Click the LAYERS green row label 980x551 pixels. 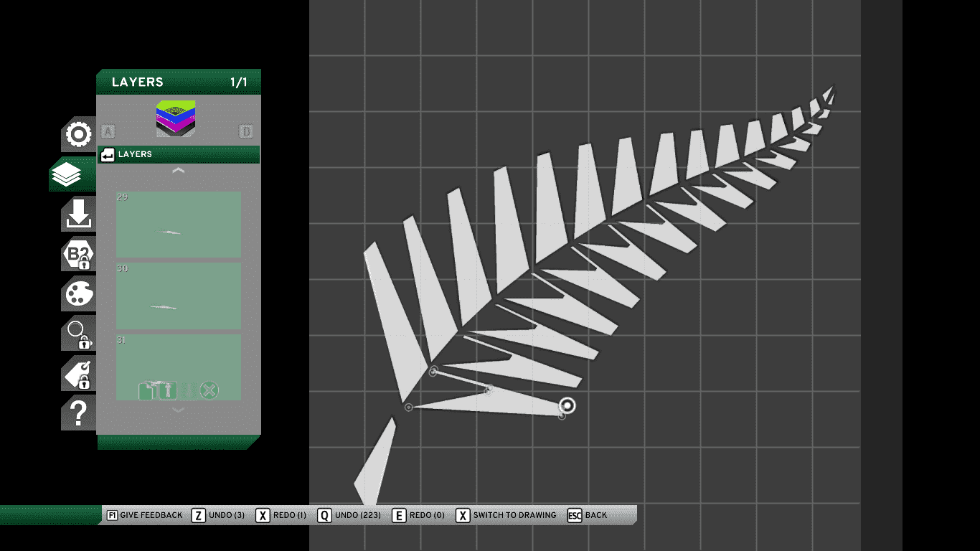[135, 154]
